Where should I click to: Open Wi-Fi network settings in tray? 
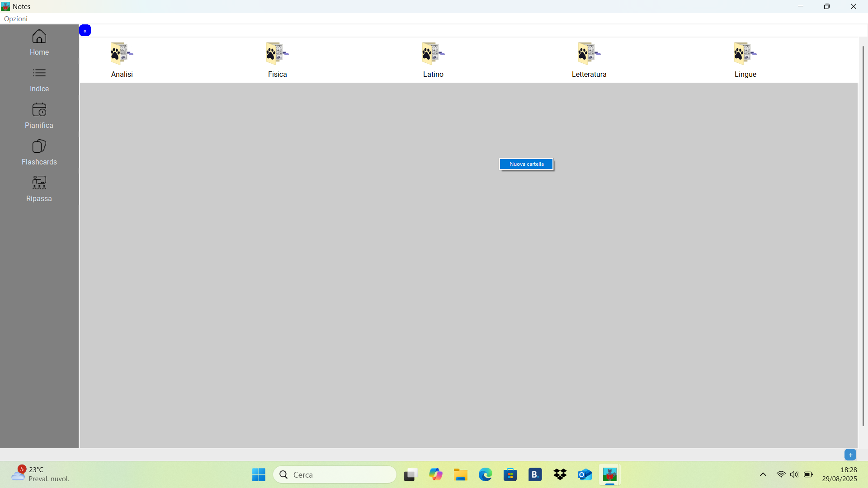click(781, 474)
